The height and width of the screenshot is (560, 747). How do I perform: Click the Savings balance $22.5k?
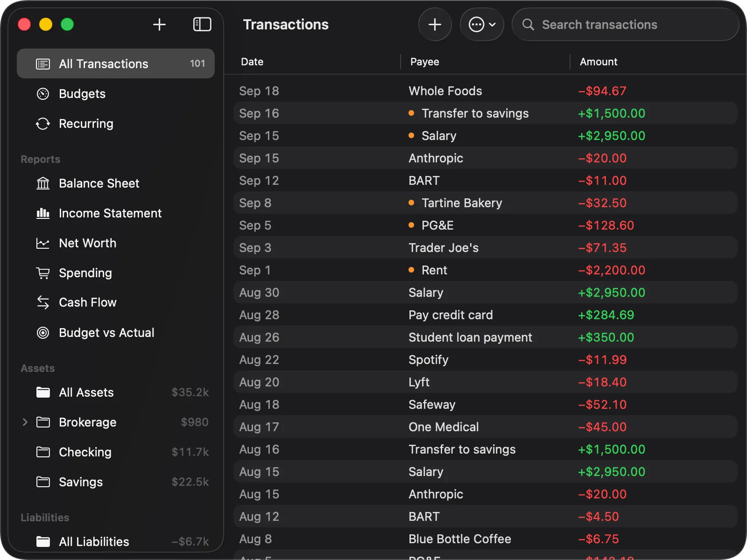[190, 482]
